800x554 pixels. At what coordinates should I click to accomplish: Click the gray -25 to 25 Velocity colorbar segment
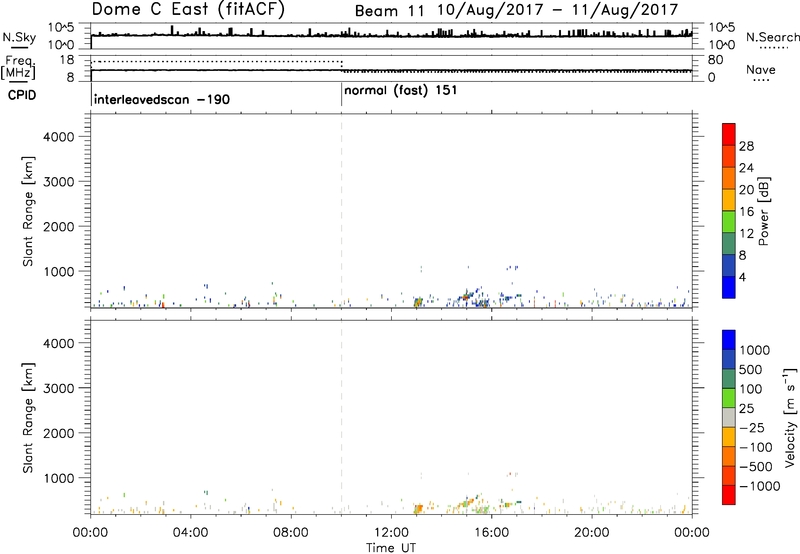pyautogui.click(x=729, y=417)
